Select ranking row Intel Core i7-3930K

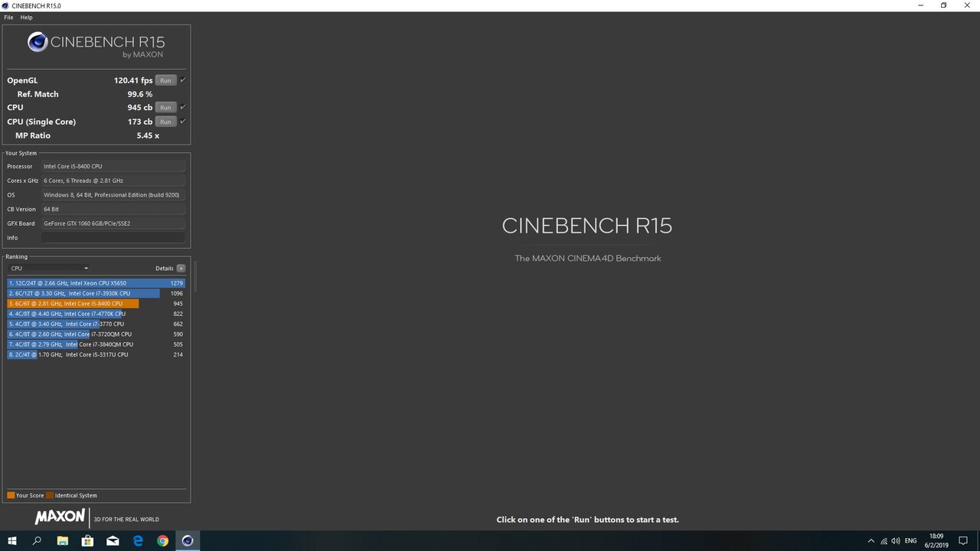96,293
